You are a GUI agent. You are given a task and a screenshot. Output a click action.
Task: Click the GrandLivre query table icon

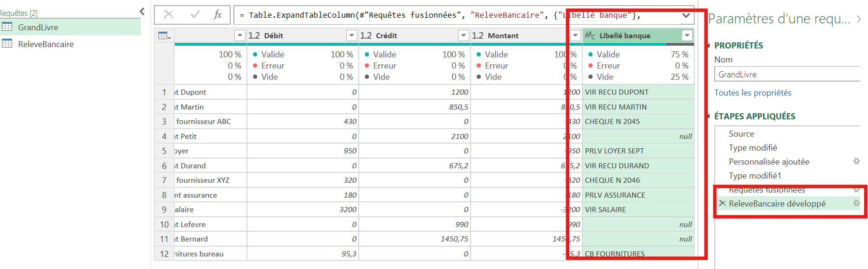coord(7,27)
